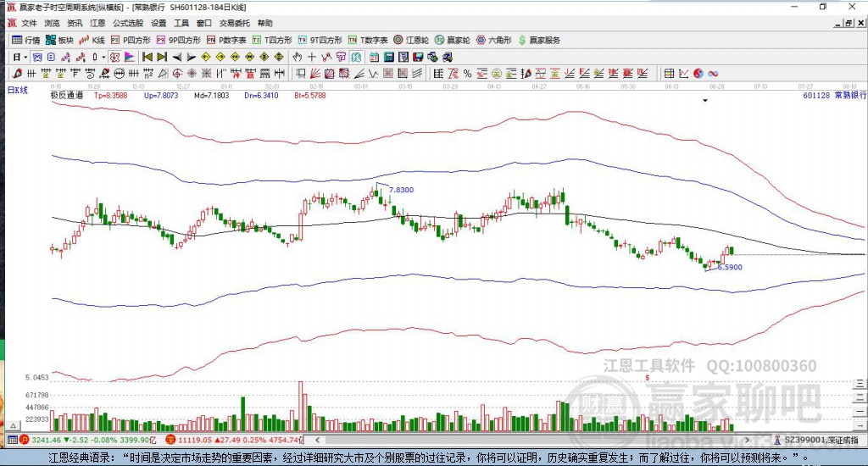
Task: Select the red pencil drawing tool
Action: 17,74
